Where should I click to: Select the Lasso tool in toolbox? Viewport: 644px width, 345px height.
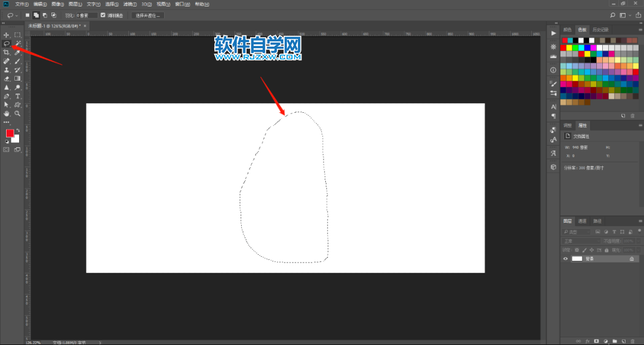6,44
